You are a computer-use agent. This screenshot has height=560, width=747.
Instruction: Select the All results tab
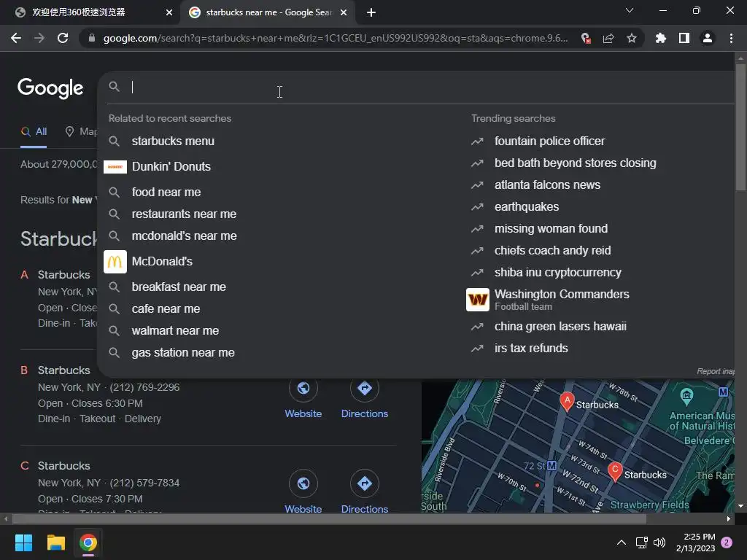[x=34, y=132]
